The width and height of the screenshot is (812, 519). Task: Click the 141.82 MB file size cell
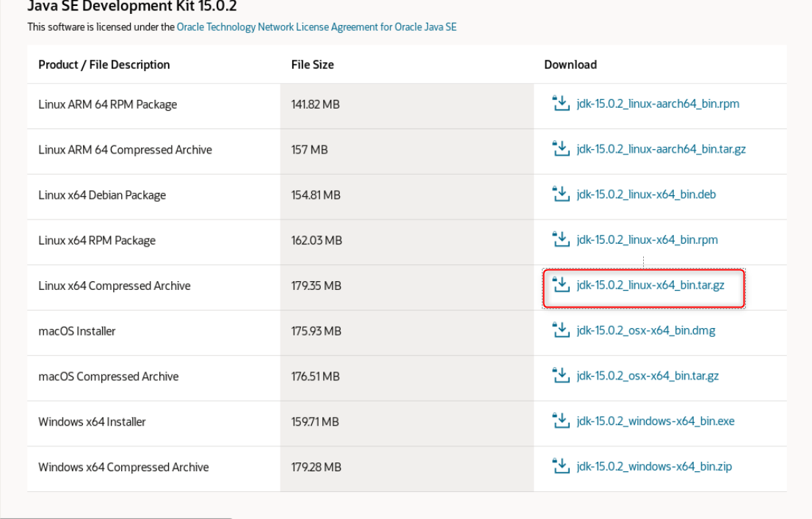tap(407, 106)
